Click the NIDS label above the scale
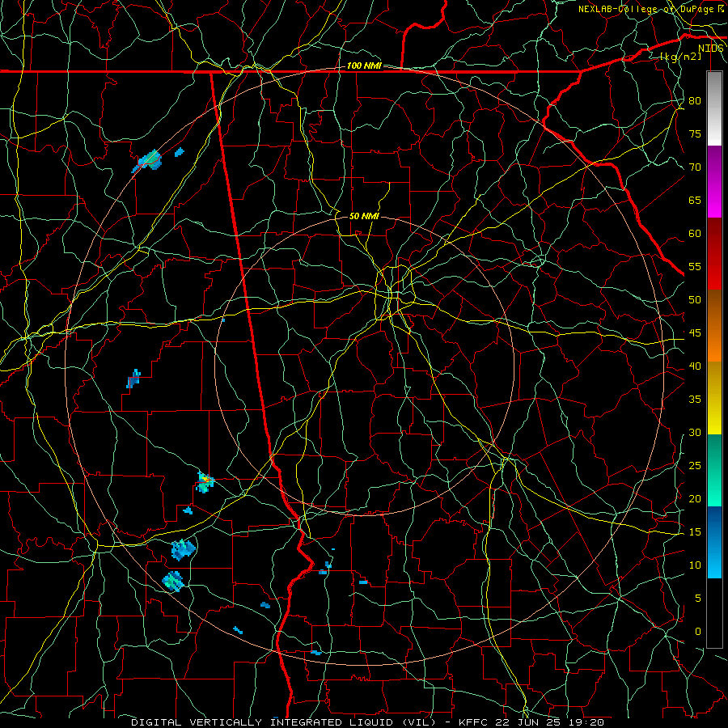The width and height of the screenshot is (728, 728). coord(711,49)
